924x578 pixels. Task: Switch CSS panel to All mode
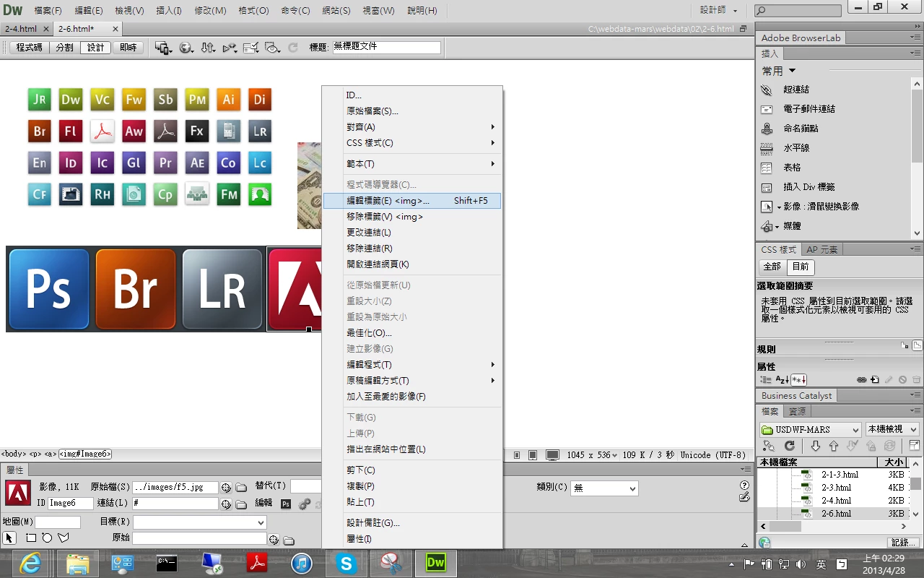coord(772,267)
